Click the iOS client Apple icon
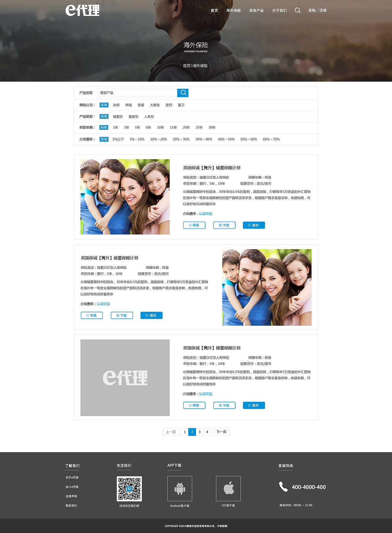Viewport: 392px width, 533px height. (x=228, y=488)
